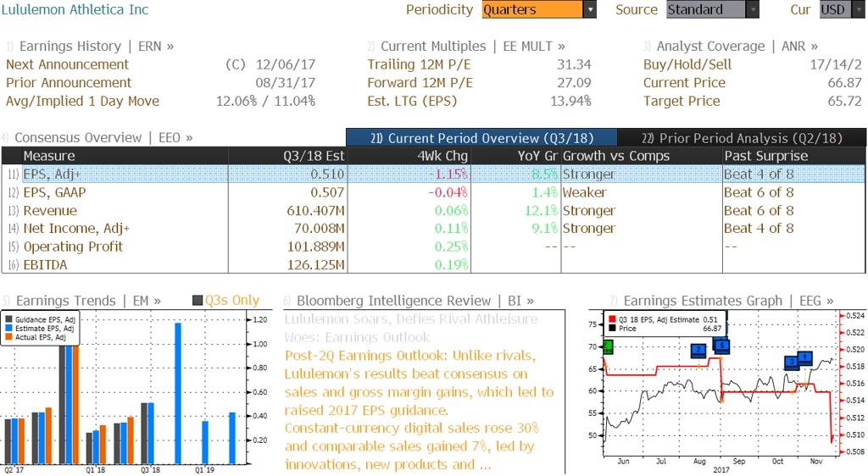The image size is (868, 476).
Task: Click Est. LTG (EPS) value 13.94%
Action: pyautogui.click(x=570, y=101)
